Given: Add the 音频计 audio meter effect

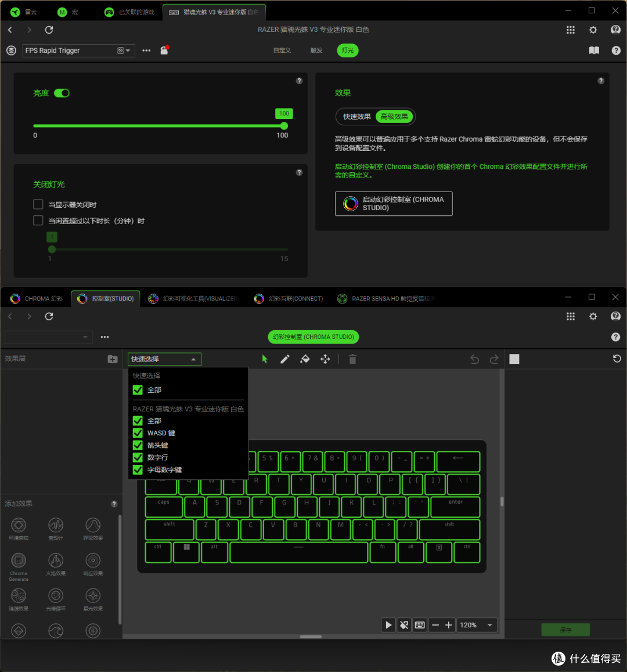Looking at the screenshot, I should coord(56,529).
